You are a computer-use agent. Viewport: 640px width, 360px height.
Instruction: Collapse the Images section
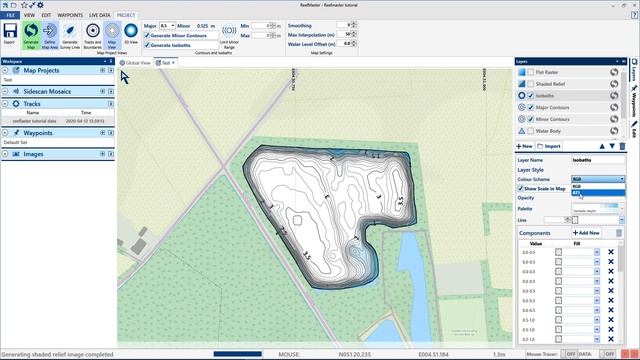[x=5, y=154]
